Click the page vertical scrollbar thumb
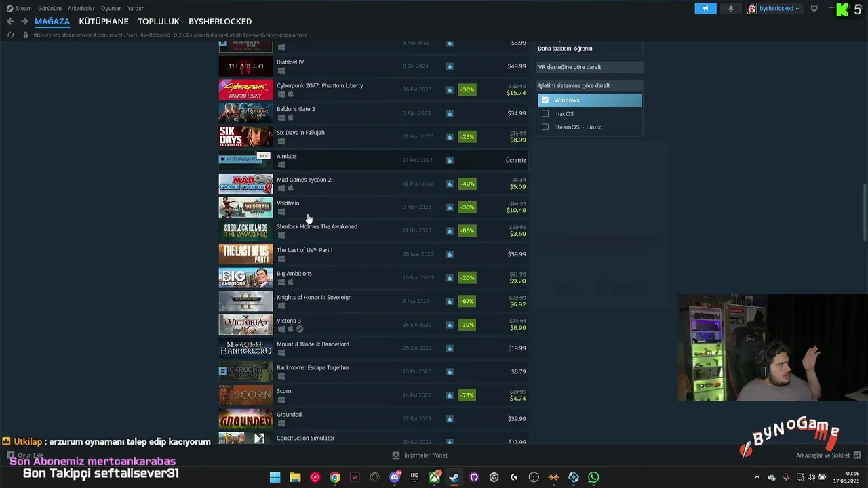 coord(865,212)
